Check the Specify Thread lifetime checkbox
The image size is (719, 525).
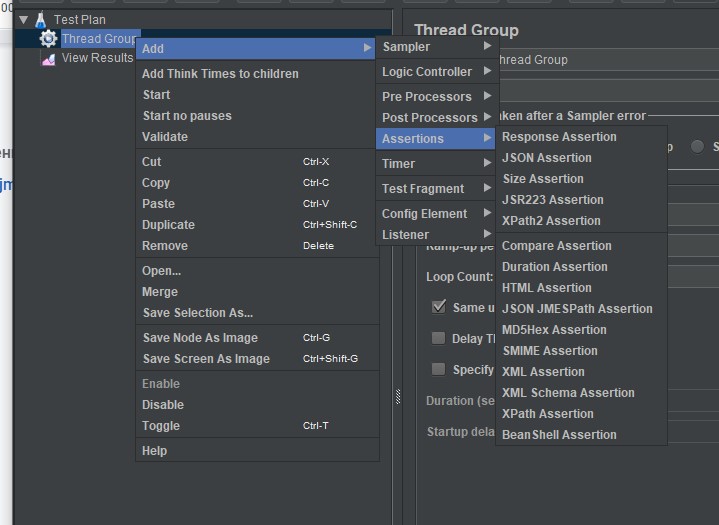(x=439, y=369)
